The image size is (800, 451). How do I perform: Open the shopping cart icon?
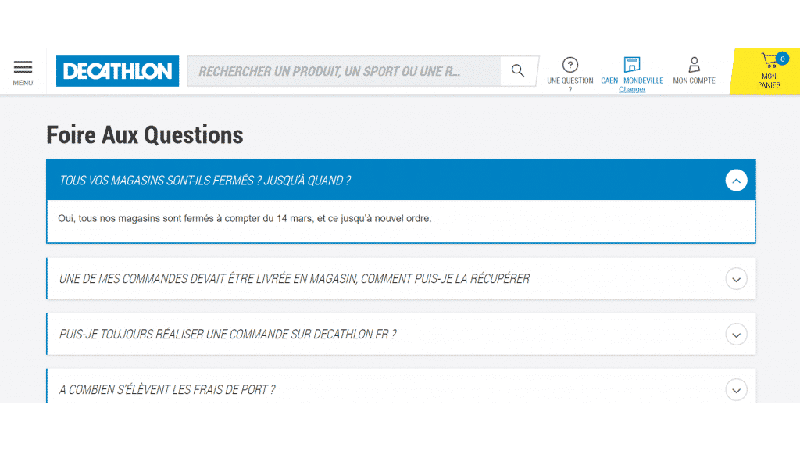point(768,60)
